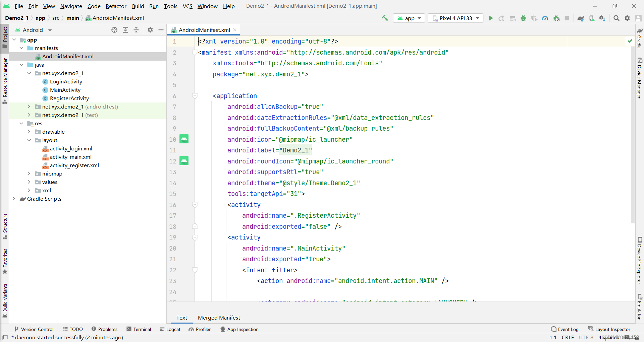Open Version Control tool window

[34, 329]
